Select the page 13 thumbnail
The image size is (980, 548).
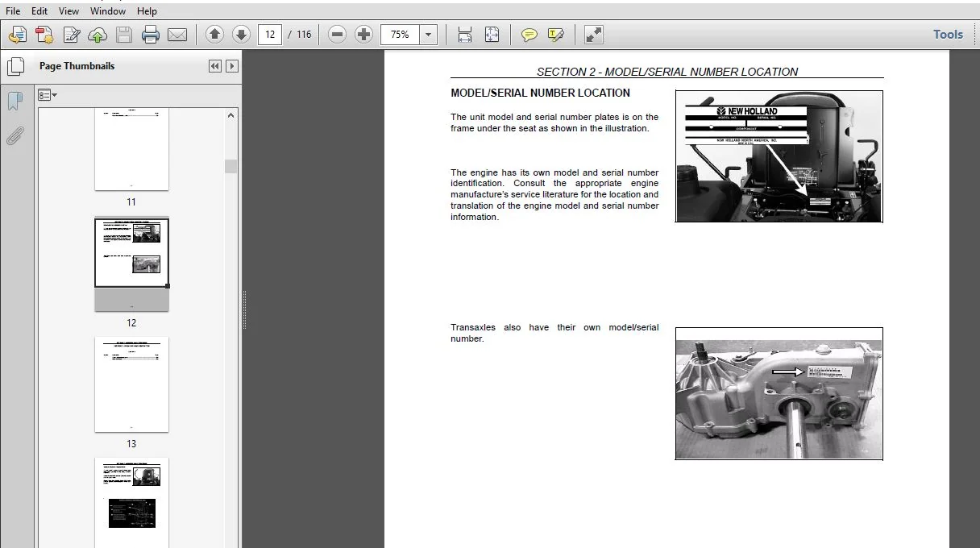click(131, 384)
